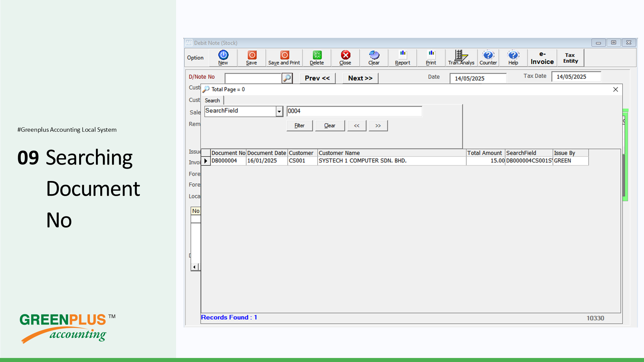644x362 pixels.
Task: Minimize the Debit Note (Stock) window
Action: click(x=598, y=43)
